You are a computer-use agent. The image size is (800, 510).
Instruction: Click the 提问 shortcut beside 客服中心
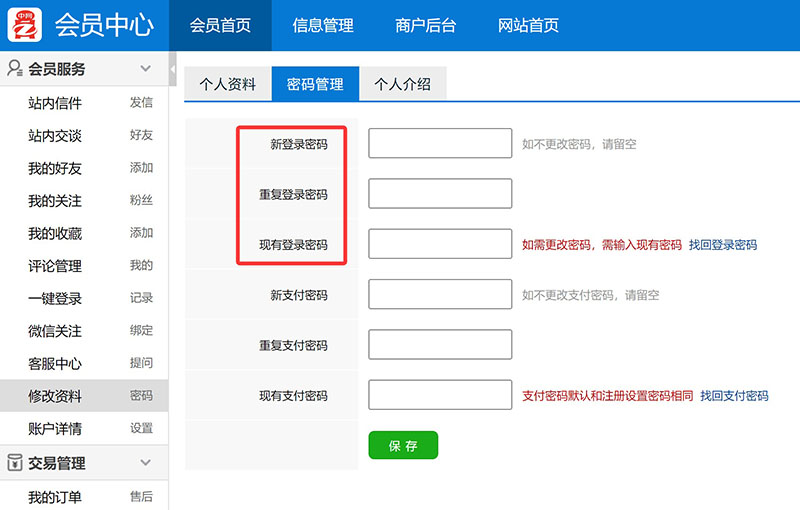141,364
